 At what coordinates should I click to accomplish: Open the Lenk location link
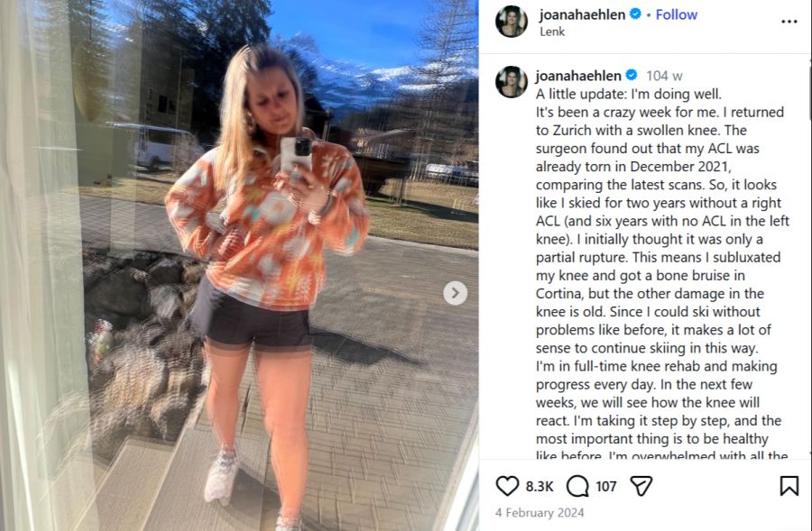[x=552, y=32]
